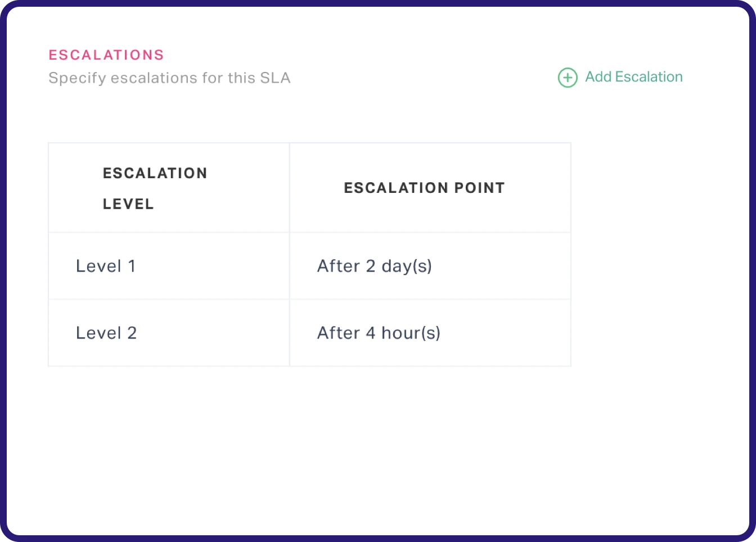
Task: Select the 'Specify escalations for this SLA' subtitle
Action: 169,78
